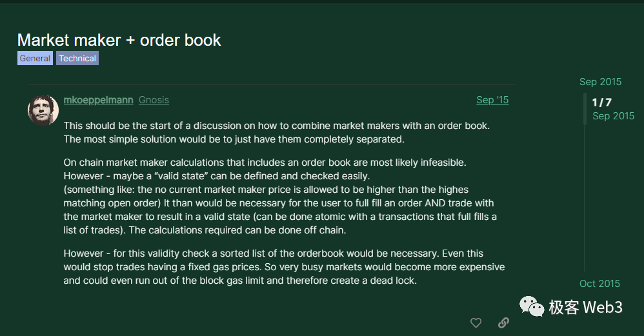This screenshot has width=644, height=336.
Task: Click the paragraph starting "This should be the start"
Action: [x=277, y=132]
